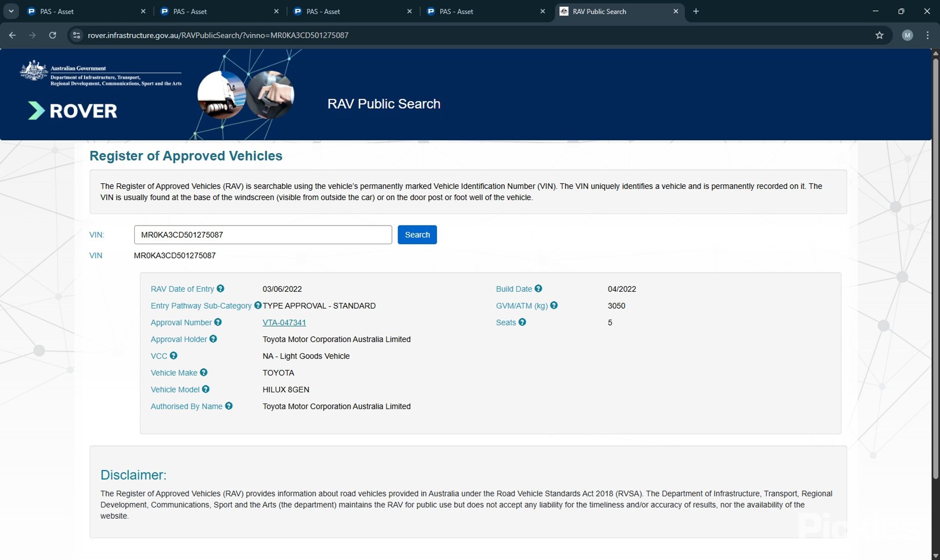Switch to the third PAS - Asset tab
Image resolution: width=940 pixels, height=560 pixels.
click(352, 11)
